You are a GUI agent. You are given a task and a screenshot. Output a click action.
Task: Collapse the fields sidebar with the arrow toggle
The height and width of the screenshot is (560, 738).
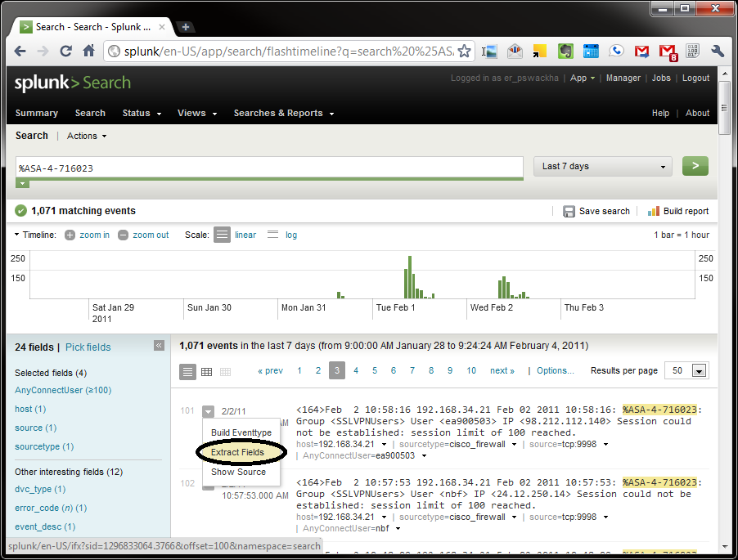[159, 345]
